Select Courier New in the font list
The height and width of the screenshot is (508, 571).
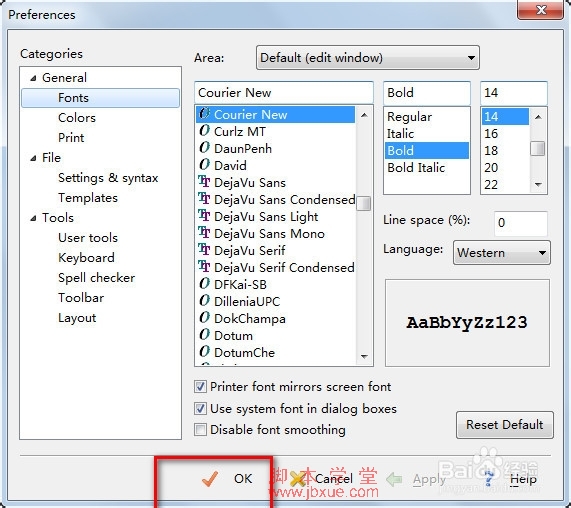[x=275, y=114]
